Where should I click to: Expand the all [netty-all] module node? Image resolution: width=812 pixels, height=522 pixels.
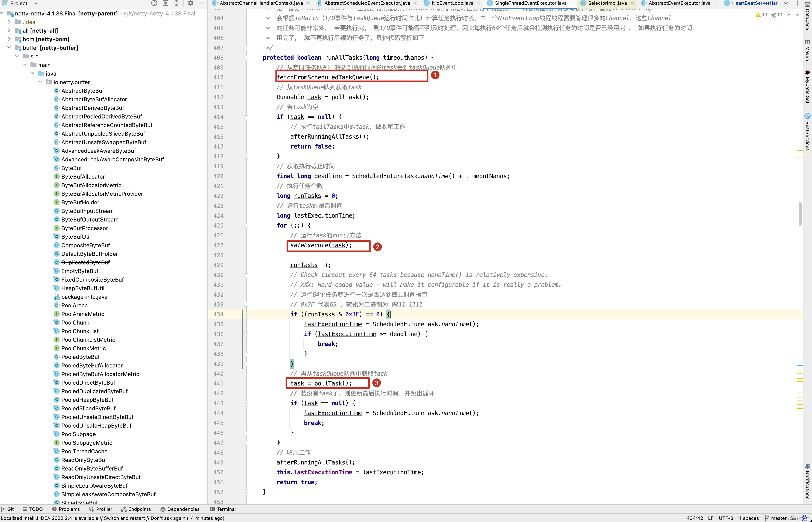(x=9, y=30)
